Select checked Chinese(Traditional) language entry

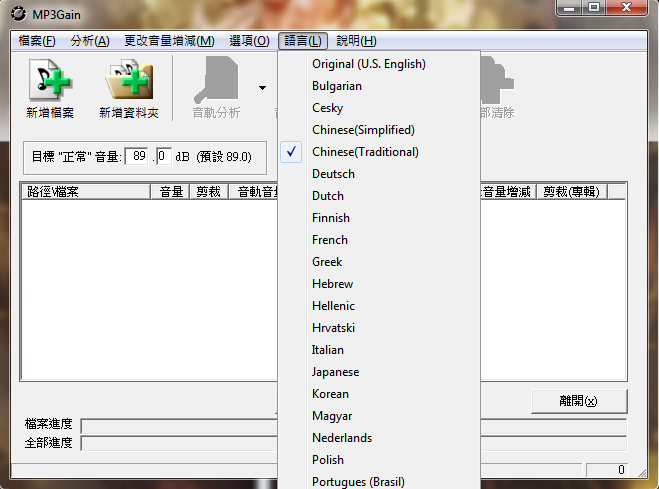pos(379,152)
